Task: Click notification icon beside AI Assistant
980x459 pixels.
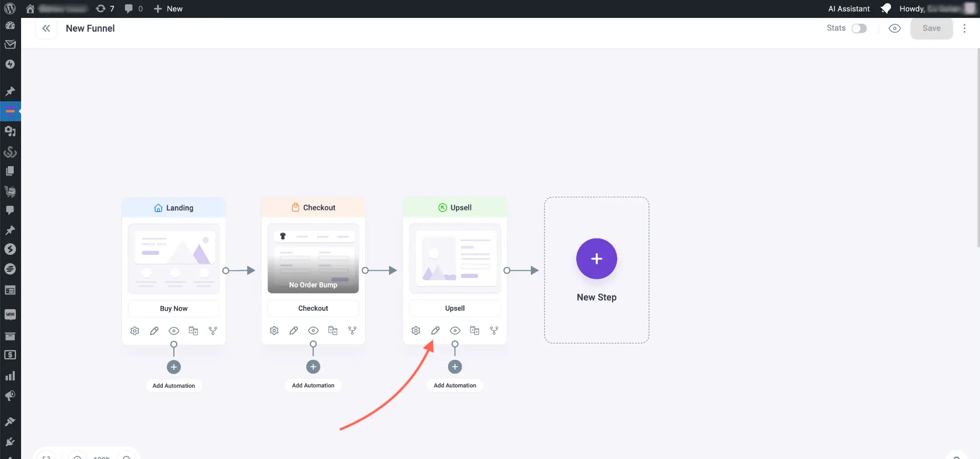Action: point(886,8)
